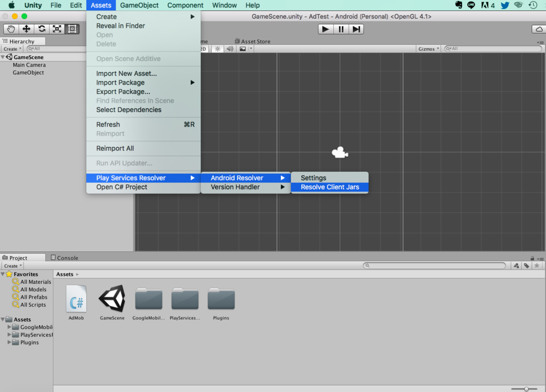Select the Plugins folder thumbnail
Viewport: 546px width, 392px height.
click(x=221, y=302)
